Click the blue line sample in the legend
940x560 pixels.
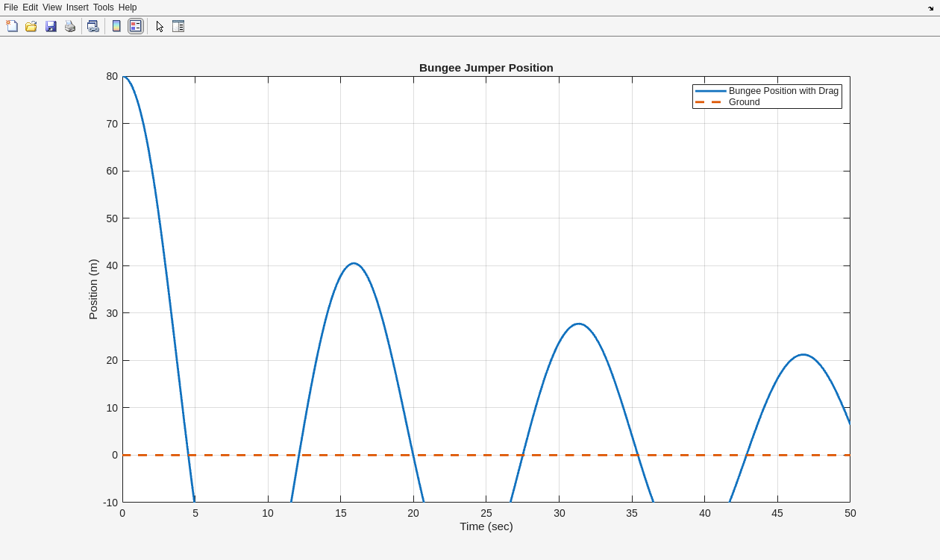coord(710,91)
